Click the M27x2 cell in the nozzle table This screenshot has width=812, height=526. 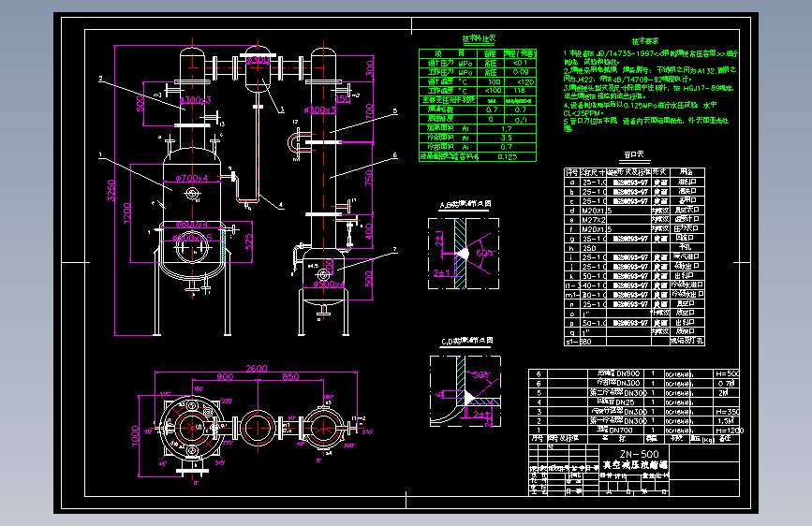pos(594,220)
